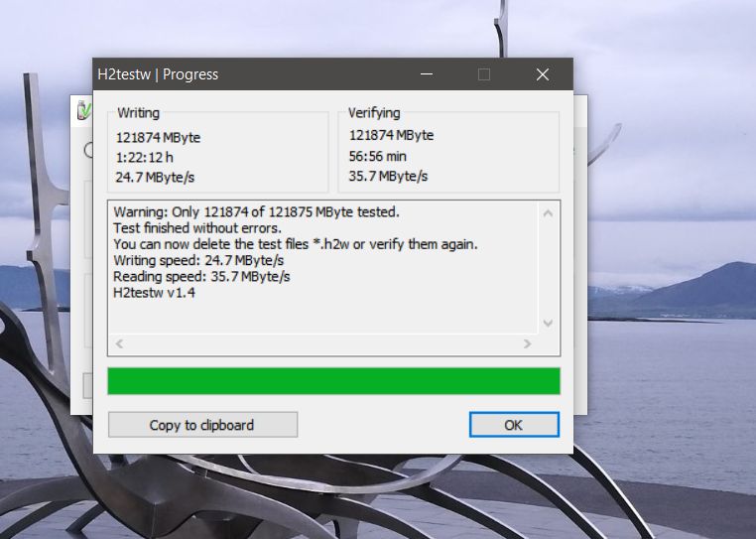Screen dimensions: 756x539
Task: Close the H2testw Progress window
Action: (x=543, y=74)
